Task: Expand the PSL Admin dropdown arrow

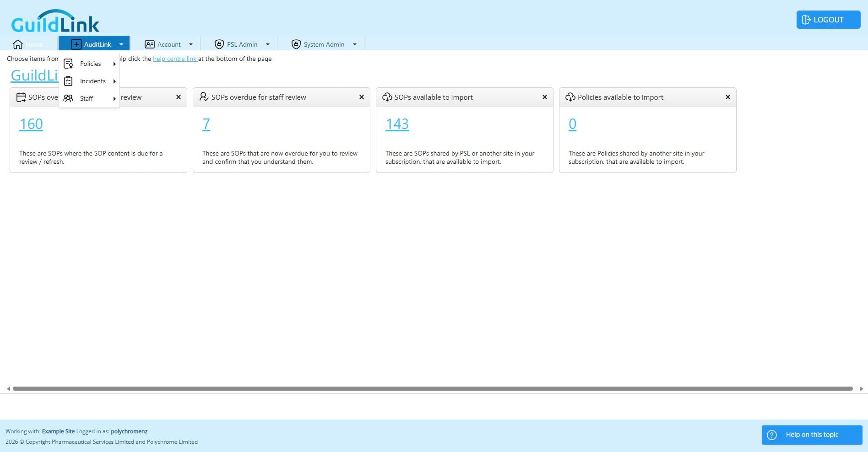Action: 268,44
